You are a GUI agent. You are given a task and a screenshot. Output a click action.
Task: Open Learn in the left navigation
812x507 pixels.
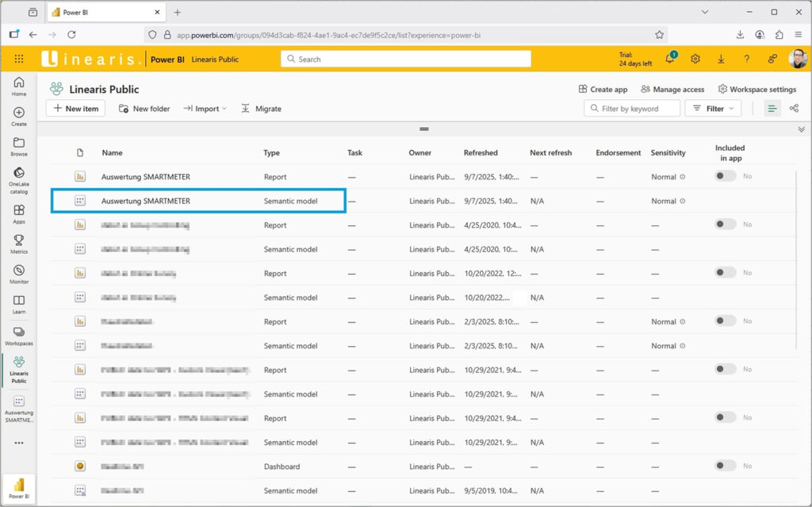[x=19, y=304]
